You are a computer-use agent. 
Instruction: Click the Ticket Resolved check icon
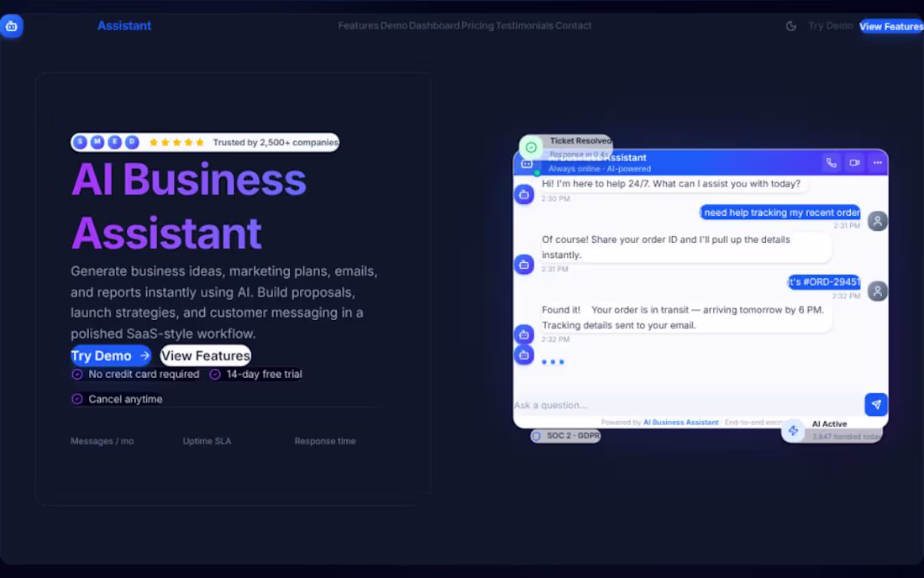pos(531,147)
